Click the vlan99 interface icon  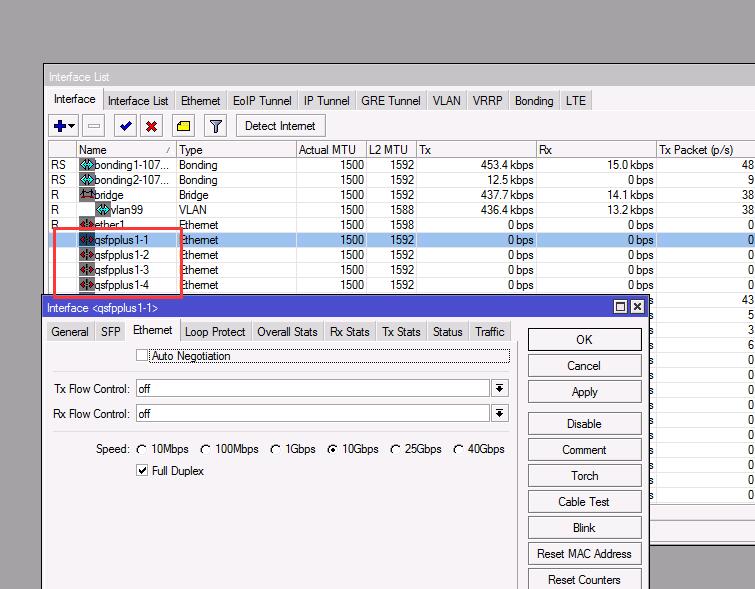[103, 209]
